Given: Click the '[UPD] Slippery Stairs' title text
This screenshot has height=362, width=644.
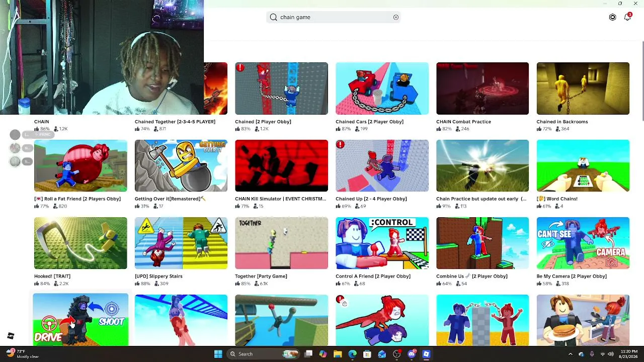Looking at the screenshot, I should [x=158, y=277].
